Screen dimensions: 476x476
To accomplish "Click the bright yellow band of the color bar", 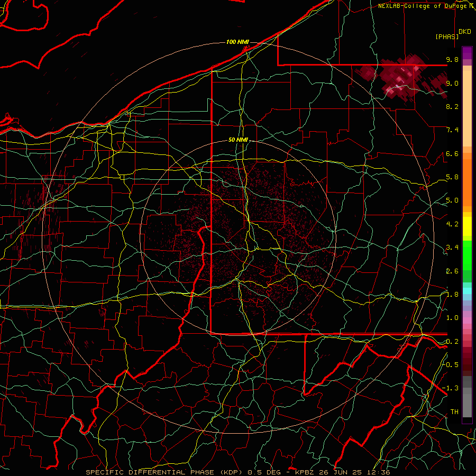I will [x=467, y=226].
